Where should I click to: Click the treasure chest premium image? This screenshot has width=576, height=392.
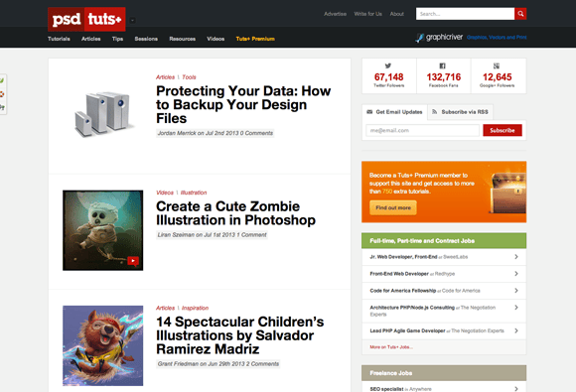[x=508, y=194]
